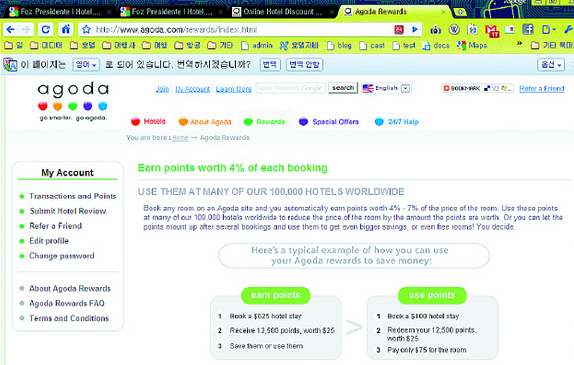The image size is (574, 365).
Task: Open the 'Maps' bookmark
Action: coord(472,45)
